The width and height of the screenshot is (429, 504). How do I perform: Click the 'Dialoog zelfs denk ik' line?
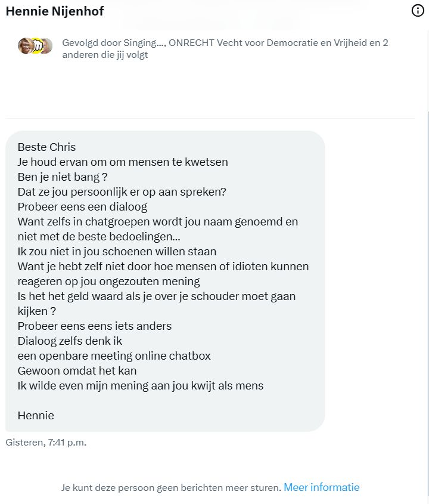tap(70, 341)
